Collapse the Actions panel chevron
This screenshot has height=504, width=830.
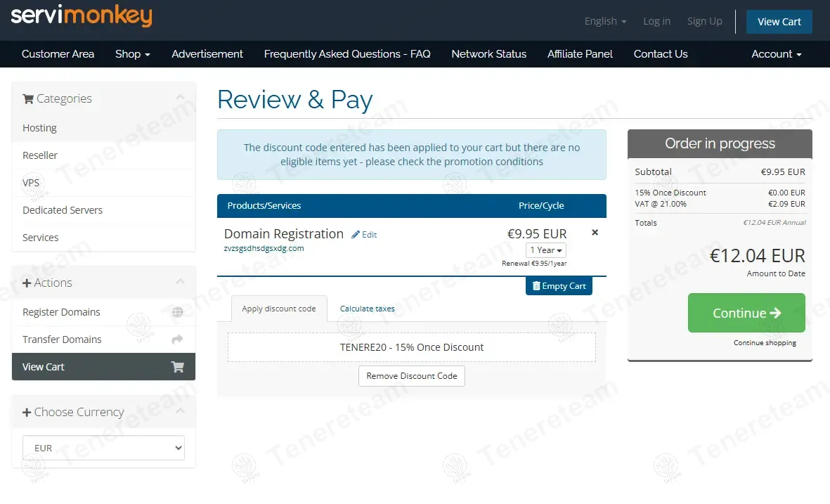[180, 283]
